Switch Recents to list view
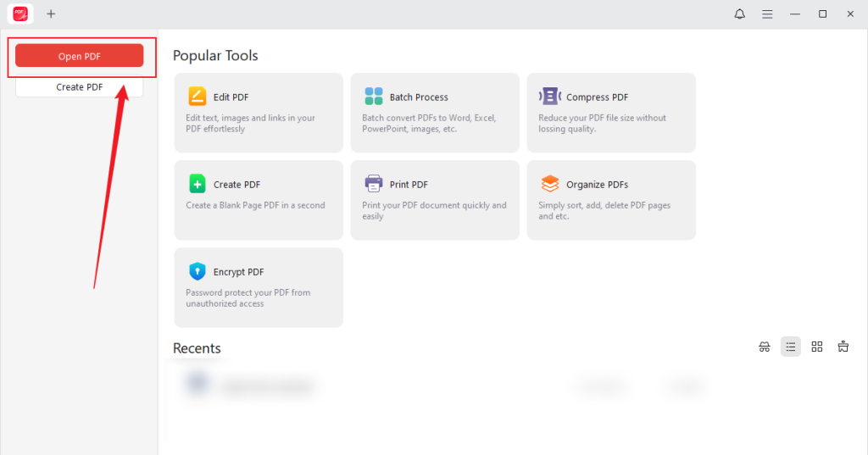 pos(791,347)
